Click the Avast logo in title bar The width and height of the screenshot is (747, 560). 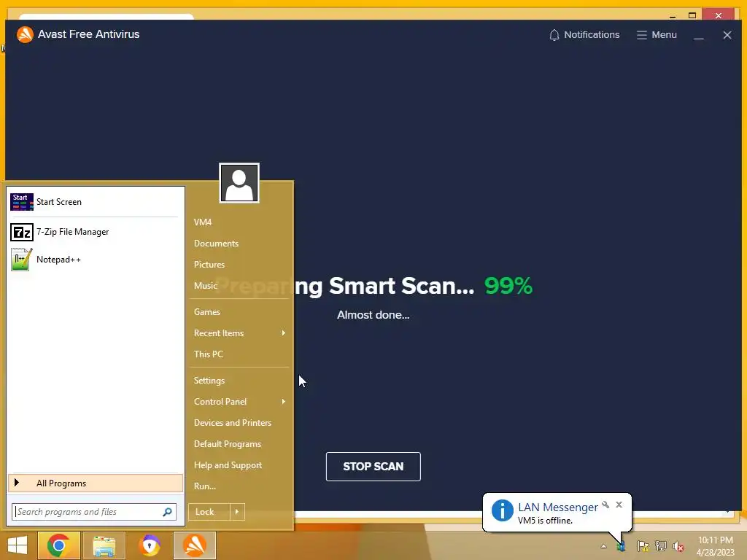point(25,34)
